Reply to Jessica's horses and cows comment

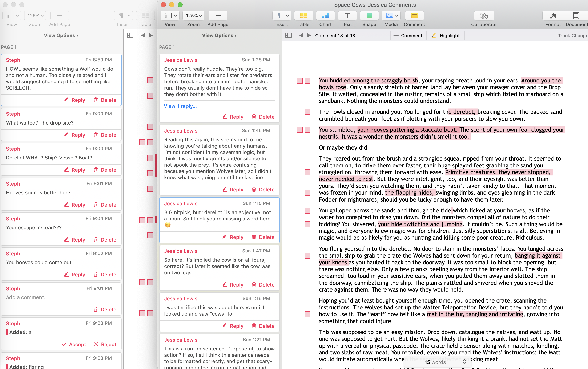[233, 326]
